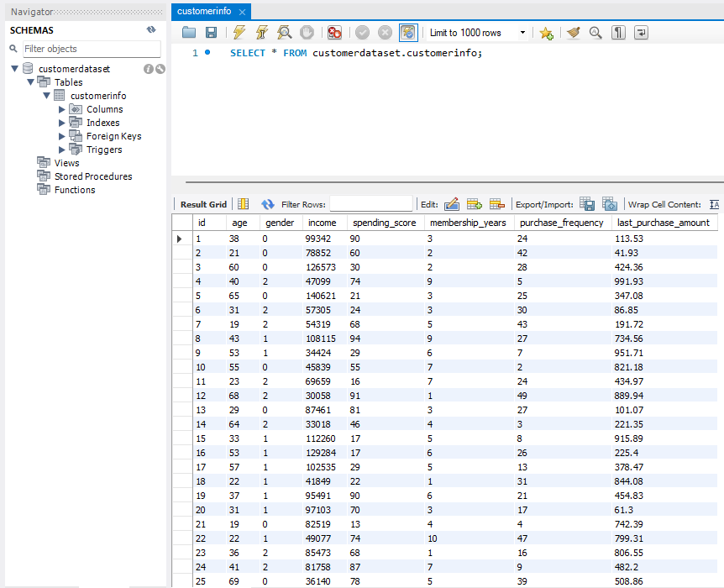
Task: Save the current SQL script
Action: pyautogui.click(x=211, y=32)
